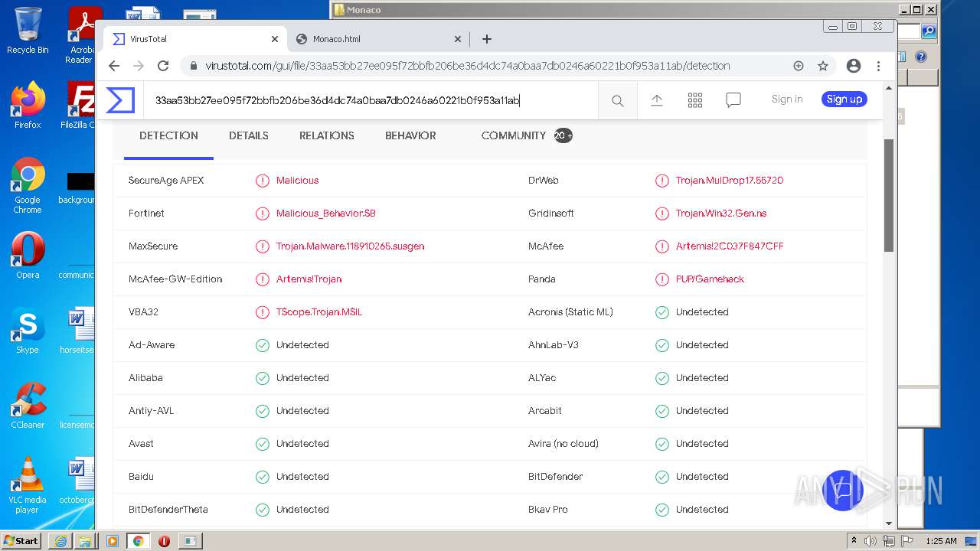Click the Sign in link
The width and height of the screenshot is (980, 551).
pos(787,99)
